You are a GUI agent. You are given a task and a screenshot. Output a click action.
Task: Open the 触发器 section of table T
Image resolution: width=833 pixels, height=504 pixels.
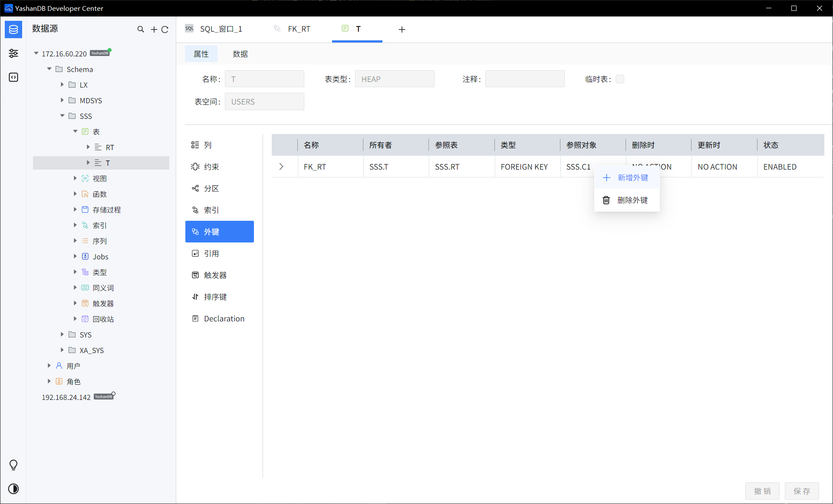(214, 275)
